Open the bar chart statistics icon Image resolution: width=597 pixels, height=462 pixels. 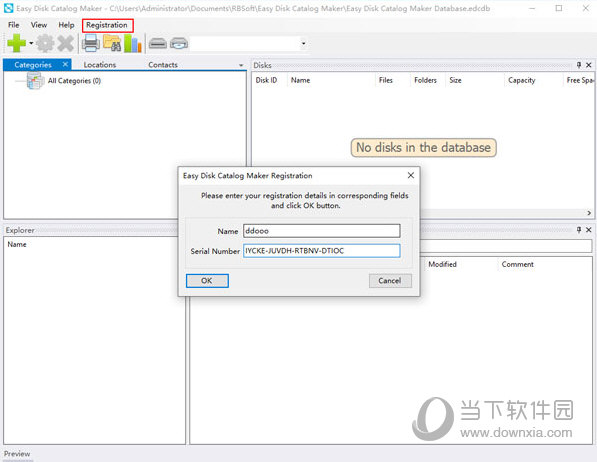click(132, 43)
